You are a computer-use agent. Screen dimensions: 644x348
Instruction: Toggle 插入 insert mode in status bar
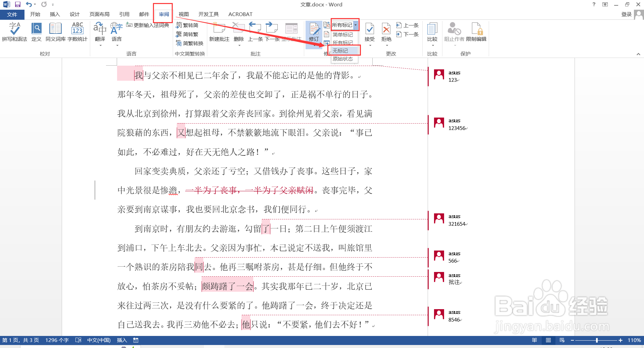coord(122,340)
